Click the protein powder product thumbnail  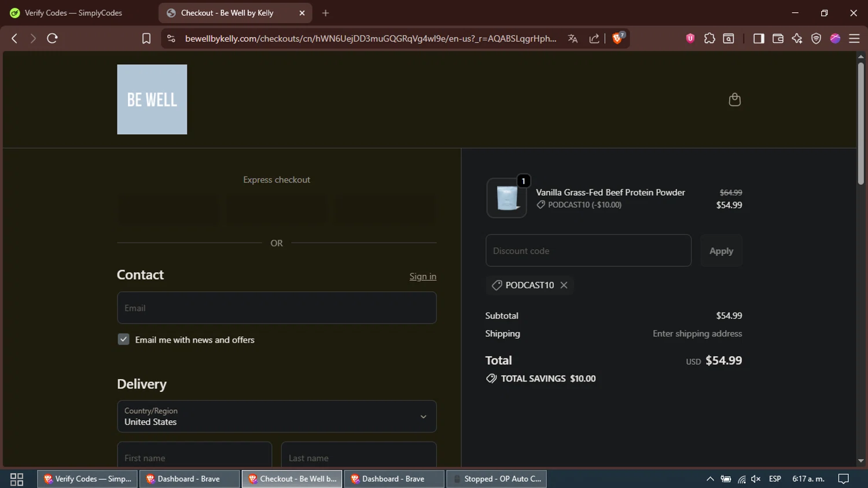click(x=507, y=198)
